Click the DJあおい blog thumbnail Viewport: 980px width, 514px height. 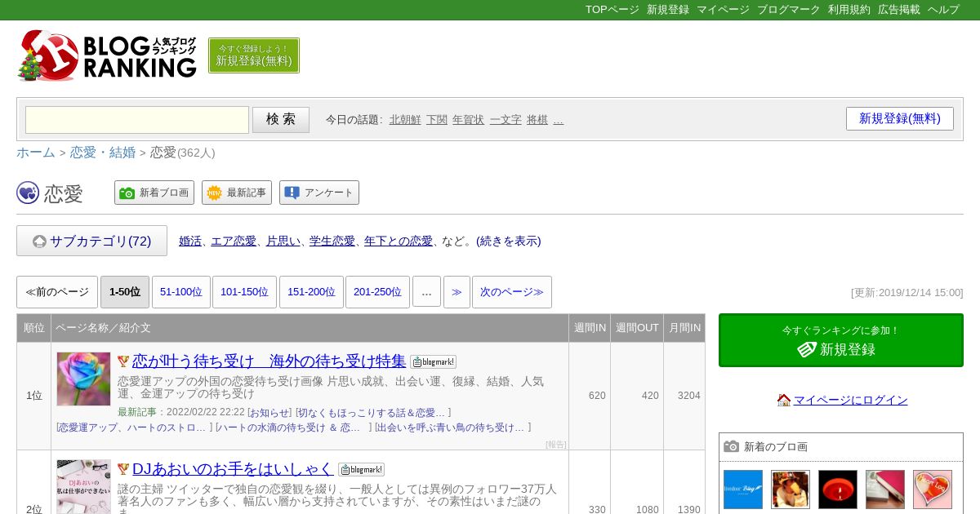click(83, 486)
